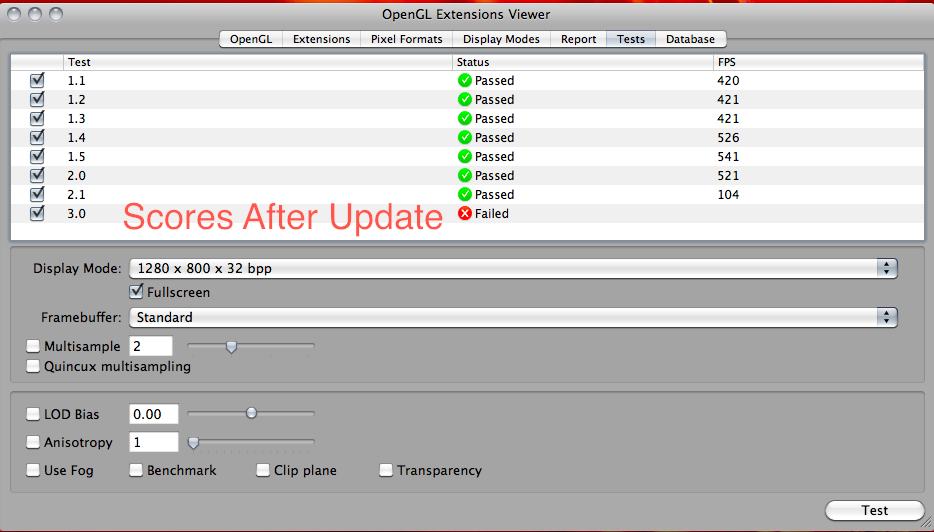The height and width of the screenshot is (532, 934).
Task: Select the FPS value 104
Action: coord(728,195)
